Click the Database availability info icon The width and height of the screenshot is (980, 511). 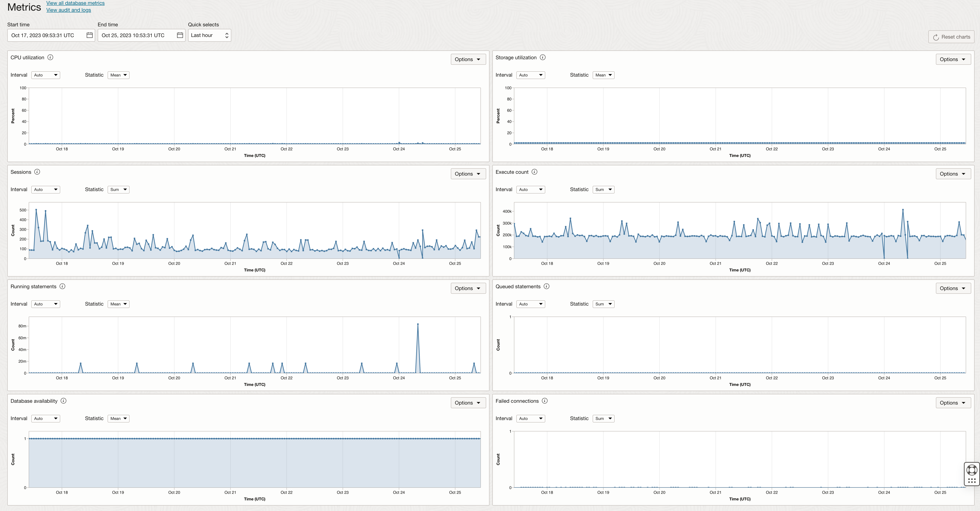point(63,401)
